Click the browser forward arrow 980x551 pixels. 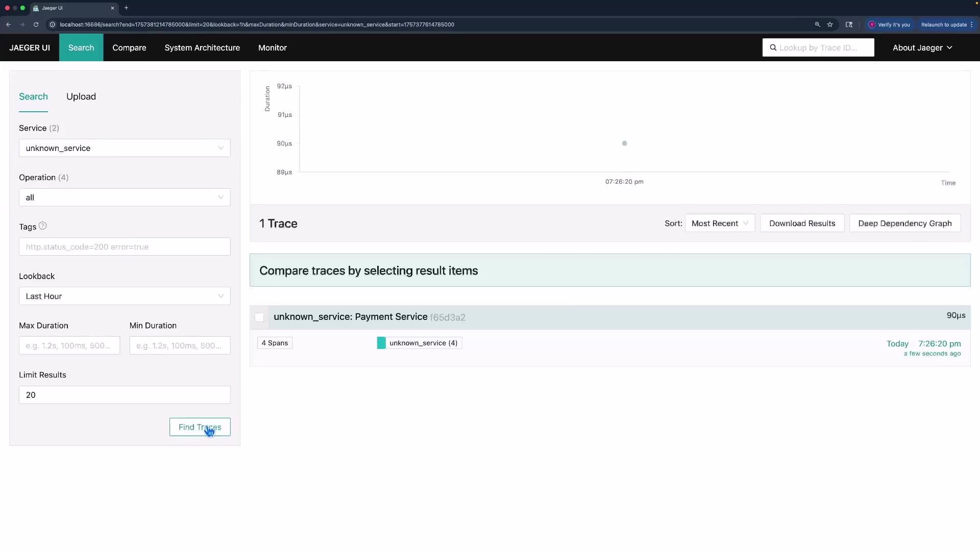tap(22, 24)
